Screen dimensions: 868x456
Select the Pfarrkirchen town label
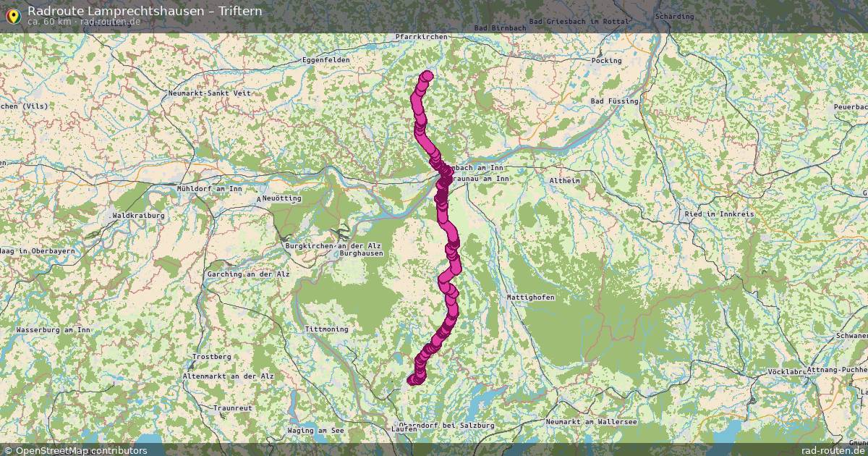click(x=422, y=36)
